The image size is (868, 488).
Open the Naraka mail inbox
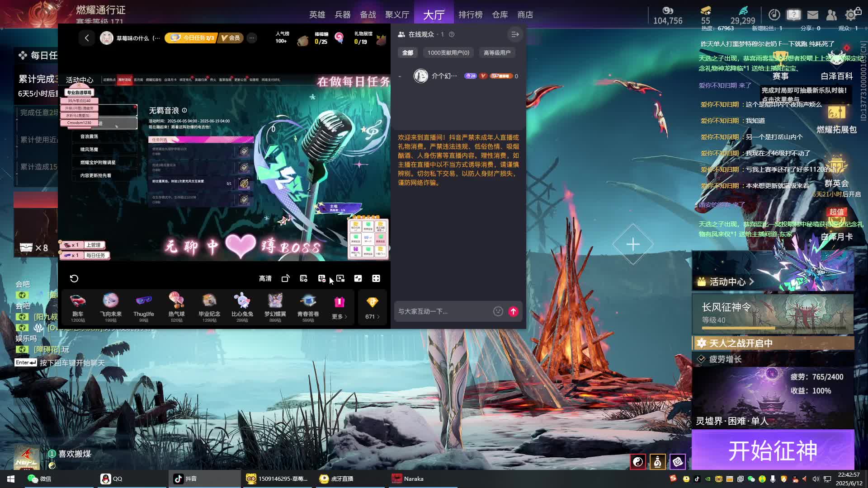click(x=813, y=15)
